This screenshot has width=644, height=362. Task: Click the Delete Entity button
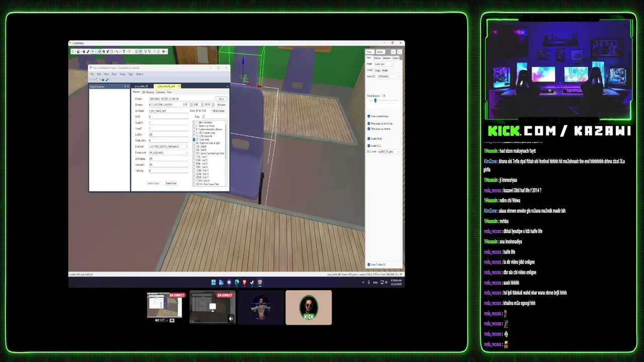[x=171, y=183]
